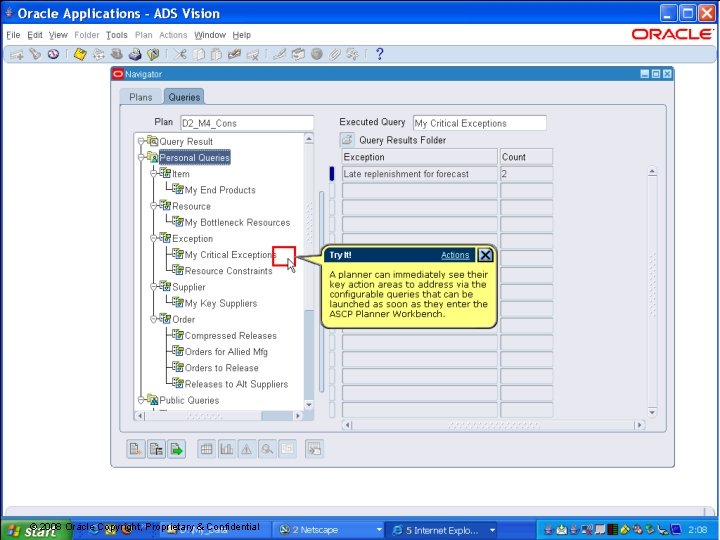720x540 pixels.
Task: Click the results grid scroll right arrow
Action: point(639,425)
